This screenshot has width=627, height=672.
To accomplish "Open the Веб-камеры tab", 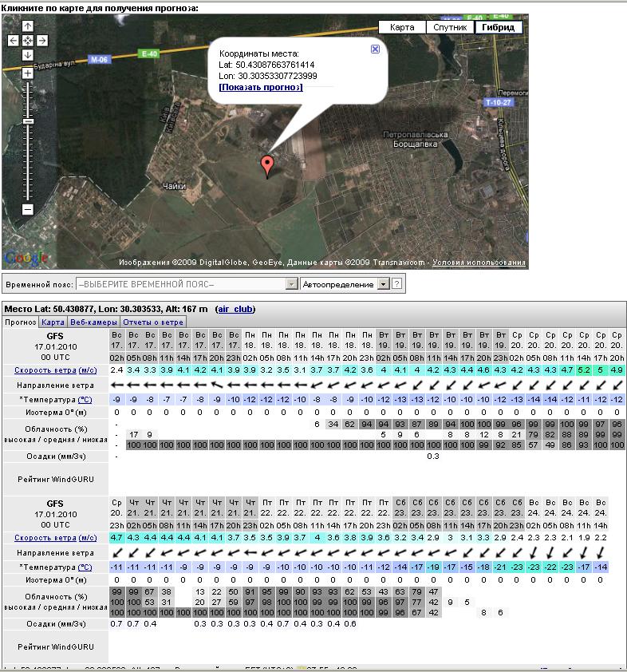I will click(x=94, y=322).
